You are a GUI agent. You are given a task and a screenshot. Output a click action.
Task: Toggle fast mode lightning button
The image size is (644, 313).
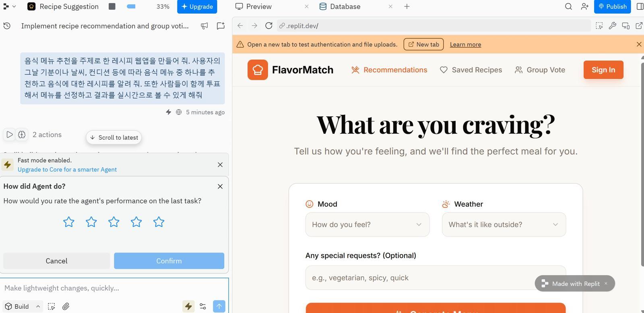coord(188,306)
